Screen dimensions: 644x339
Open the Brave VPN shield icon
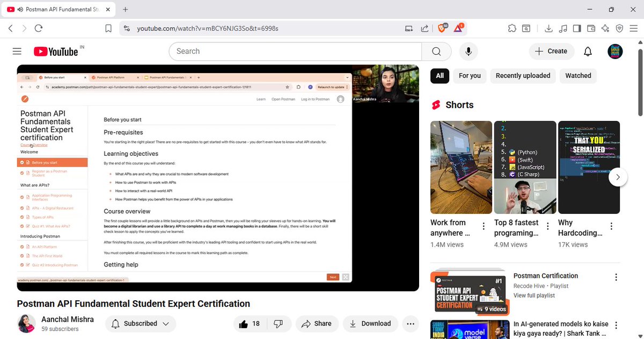click(x=619, y=28)
